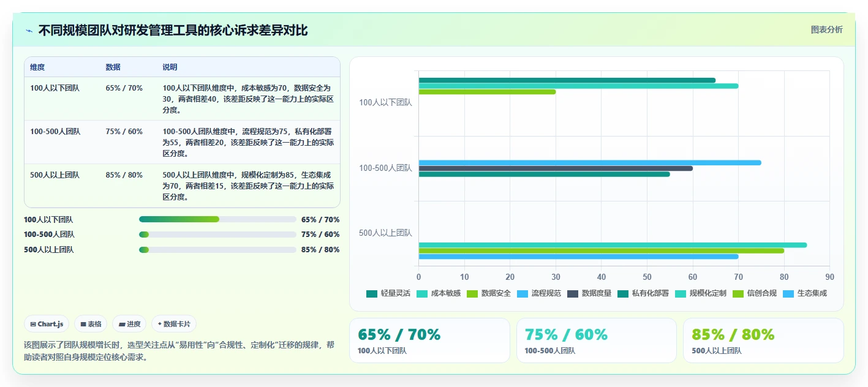
Task: Select the 数据卡片 chip
Action: click(174, 324)
